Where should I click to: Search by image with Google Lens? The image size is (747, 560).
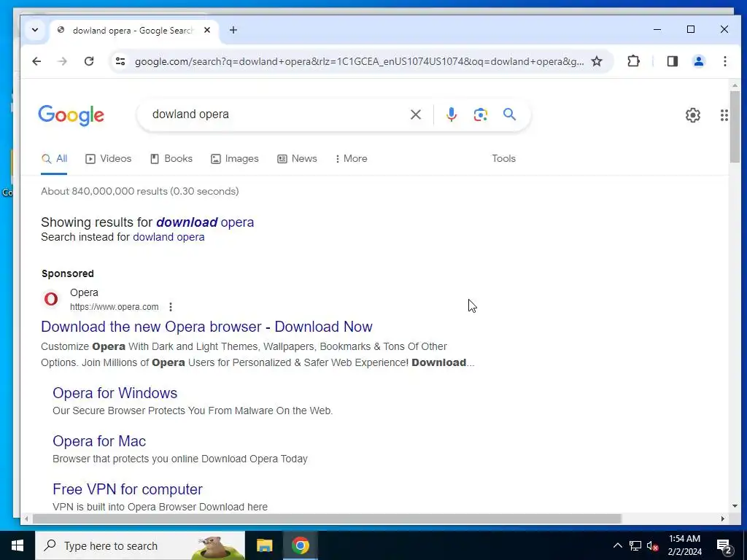(480, 114)
